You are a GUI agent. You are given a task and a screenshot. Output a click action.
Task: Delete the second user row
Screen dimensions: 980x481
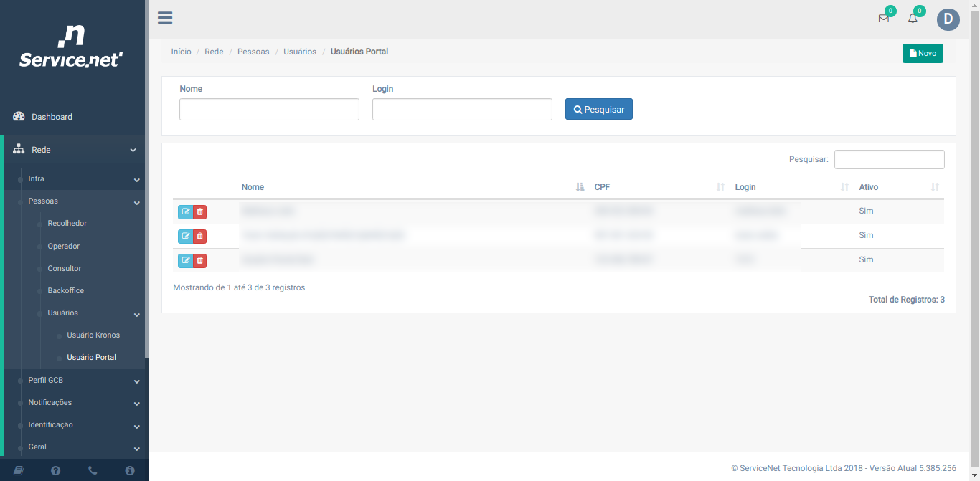[200, 236]
